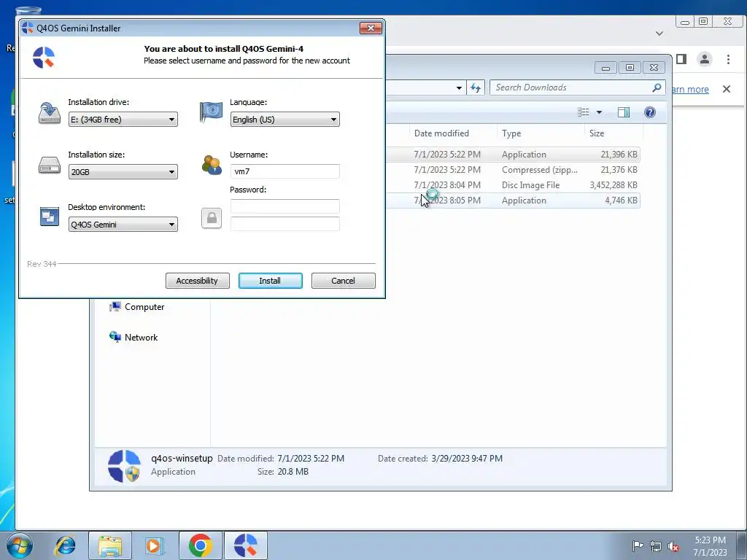Click the muted volume tray icon

pos(673,546)
